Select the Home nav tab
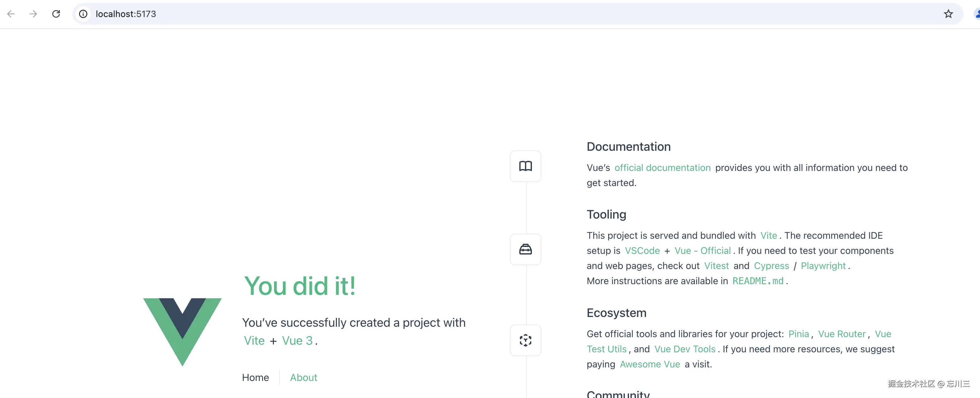 click(x=255, y=378)
